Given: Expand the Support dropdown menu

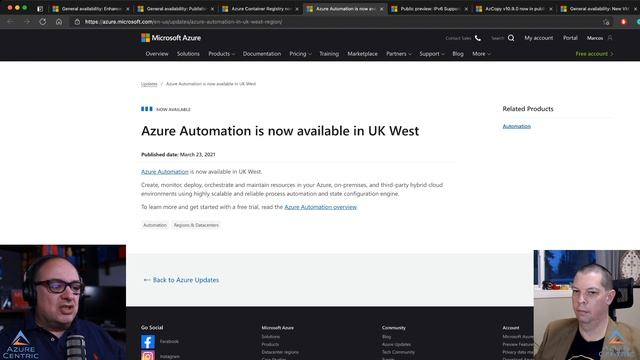Looking at the screenshot, I should tap(432, 54).
